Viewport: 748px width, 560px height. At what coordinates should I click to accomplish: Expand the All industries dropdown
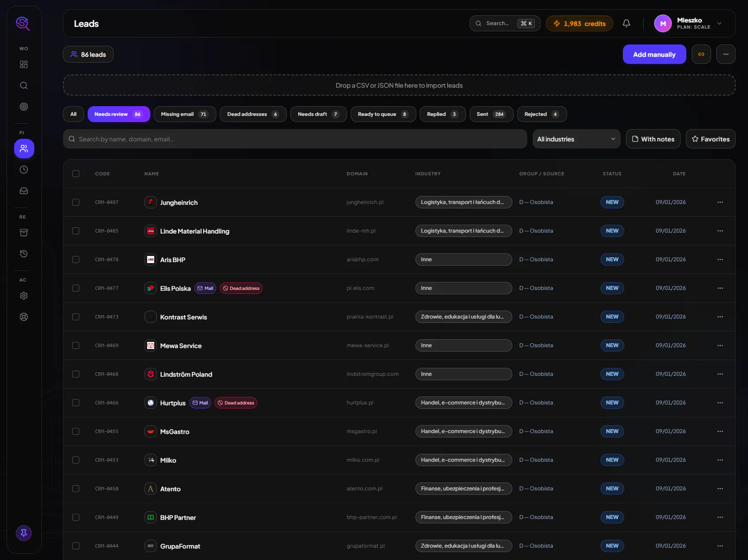[x=576, y=139]
